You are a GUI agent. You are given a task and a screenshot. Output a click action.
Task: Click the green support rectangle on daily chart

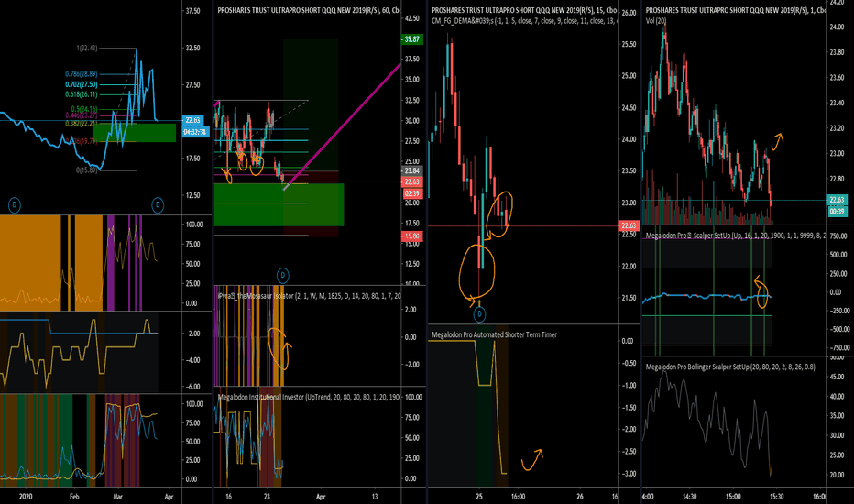click(134, 133)
